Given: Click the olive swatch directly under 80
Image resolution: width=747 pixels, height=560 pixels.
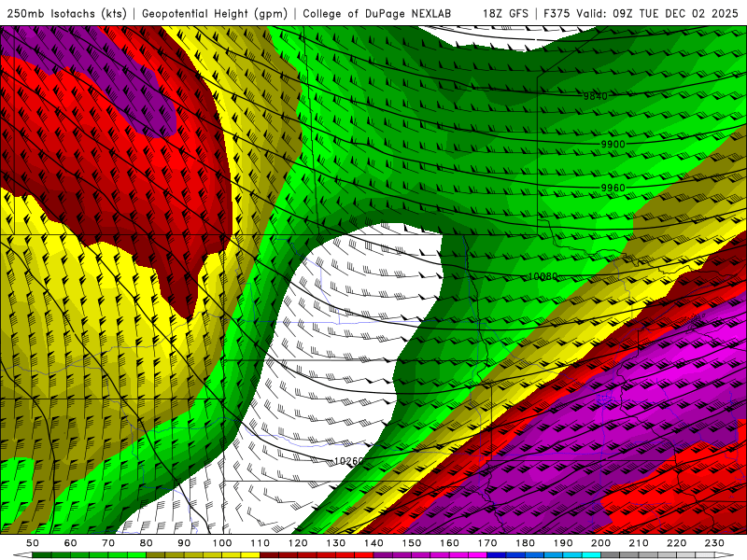Looking at the screenshot, I should coord(156,555).
